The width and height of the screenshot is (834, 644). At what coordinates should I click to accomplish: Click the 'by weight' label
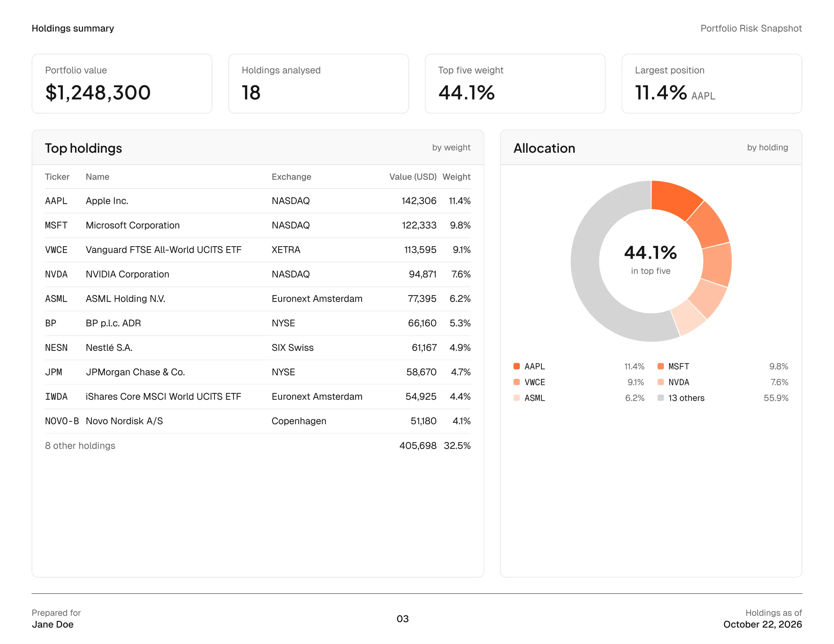click(451, 148)
